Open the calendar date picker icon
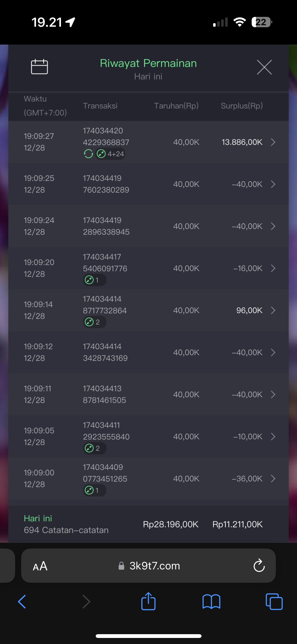This screenshot has width=297, height=644. pyautogui.click(x=39, y=67)
